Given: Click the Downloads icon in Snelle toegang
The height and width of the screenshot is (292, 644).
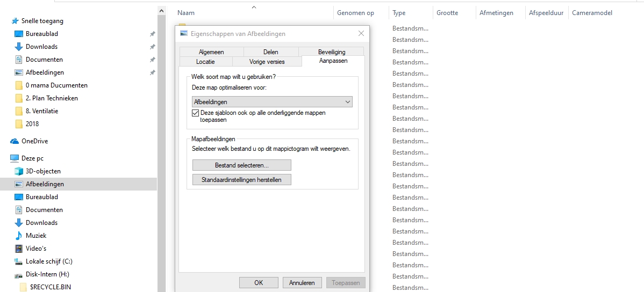Looking at the screenshot, I should (x=19, y=47).
